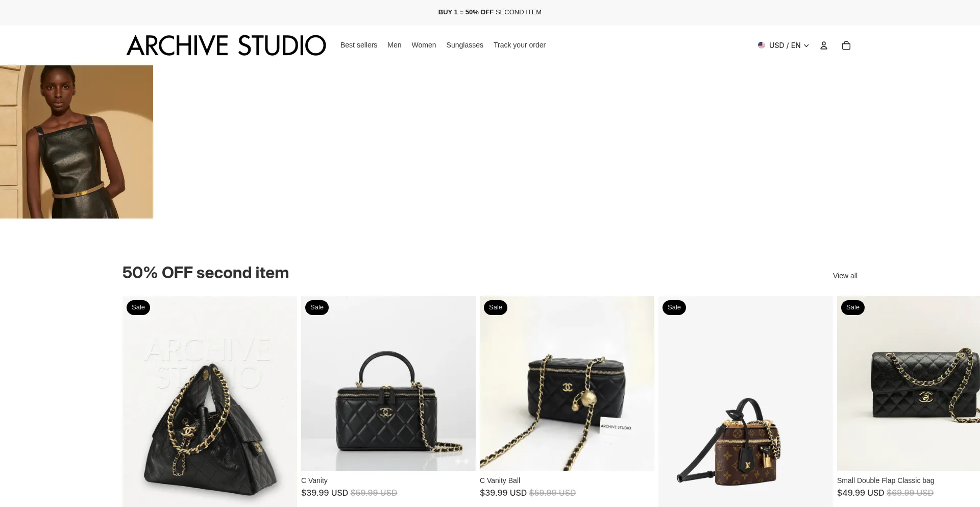Select the Sunglasses menu item
Screen dimensions: 980x507
[x=464, y=45]
